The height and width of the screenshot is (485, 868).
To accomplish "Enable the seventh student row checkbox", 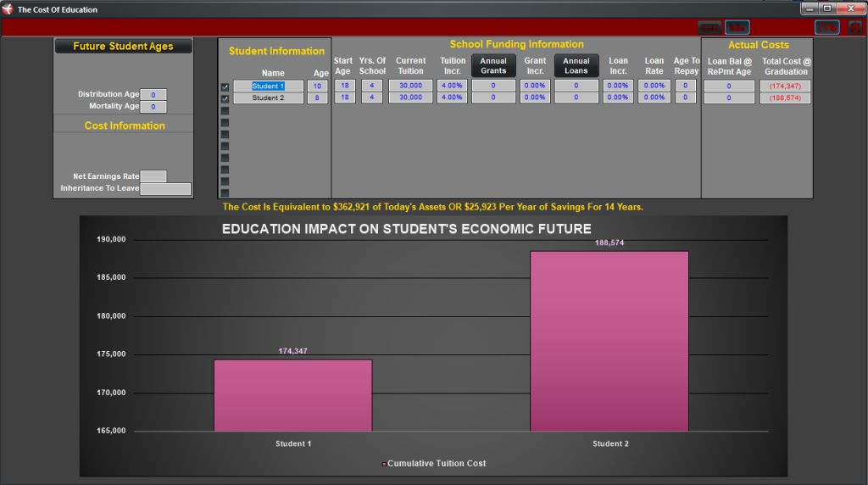I will point(225,158).
